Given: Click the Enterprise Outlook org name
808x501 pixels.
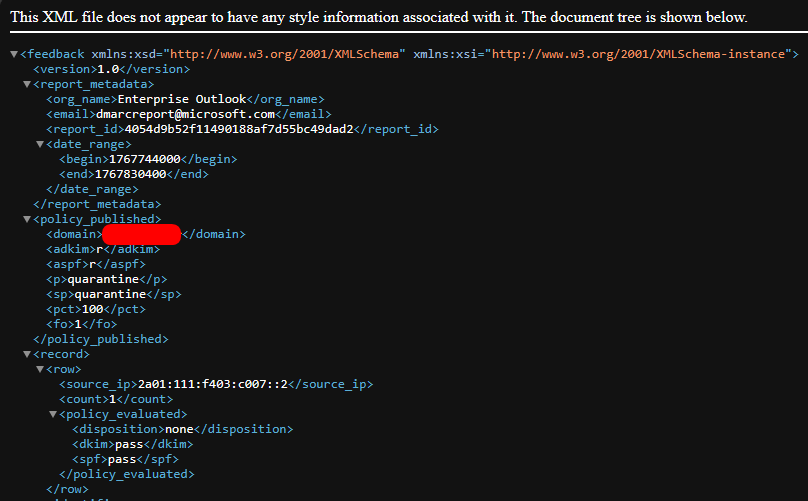Looking at the screenshot, I should [x=181, y=99].
